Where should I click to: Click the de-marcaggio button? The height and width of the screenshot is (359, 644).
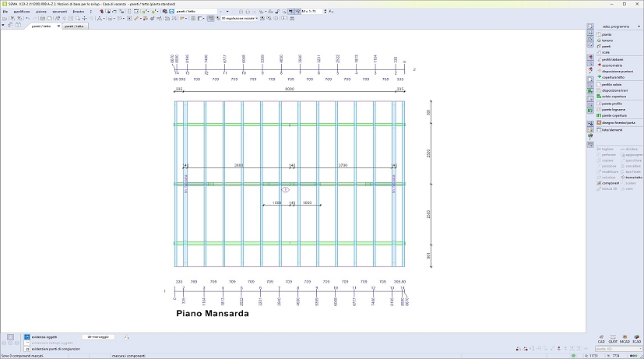tap(97, 336)
